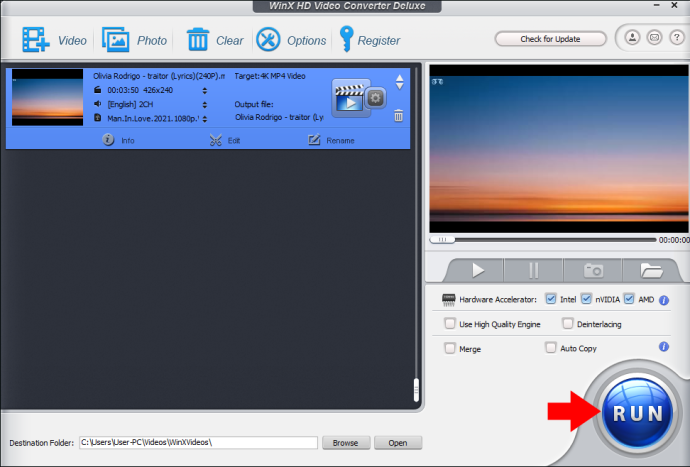Open the output folder icon under preview
This screenshot has height=467, width=690.
(651, 270)
